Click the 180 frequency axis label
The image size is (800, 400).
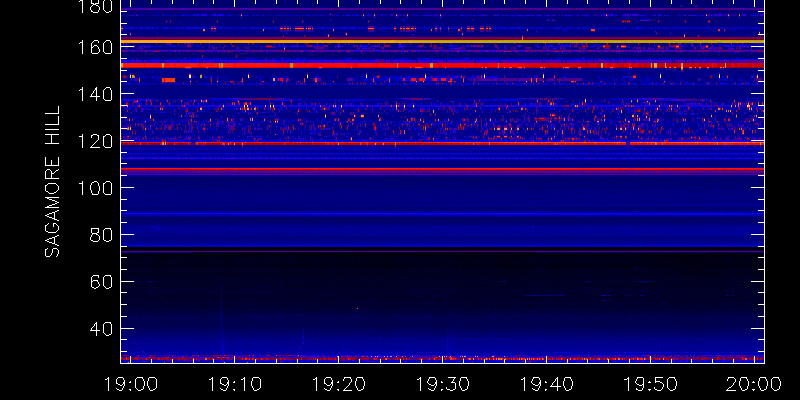[93, 7]
